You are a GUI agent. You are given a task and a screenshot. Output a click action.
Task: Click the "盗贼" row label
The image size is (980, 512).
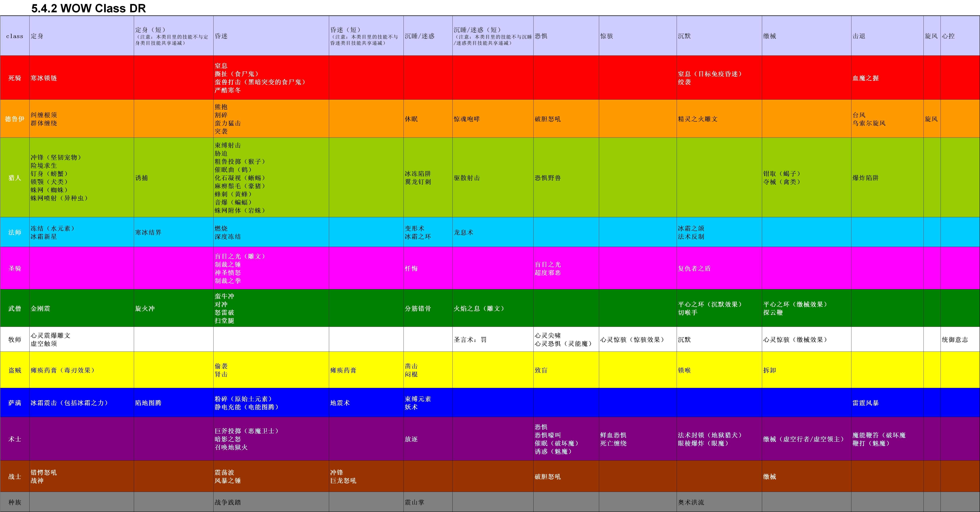[15, 370]
